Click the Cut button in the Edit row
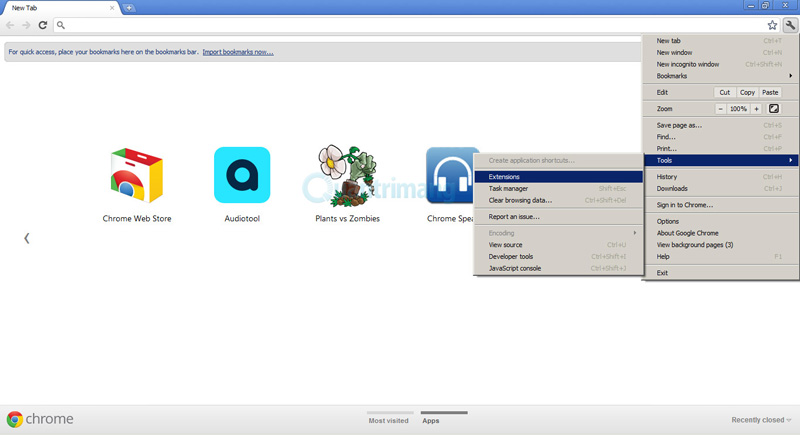 click(724, 92)
